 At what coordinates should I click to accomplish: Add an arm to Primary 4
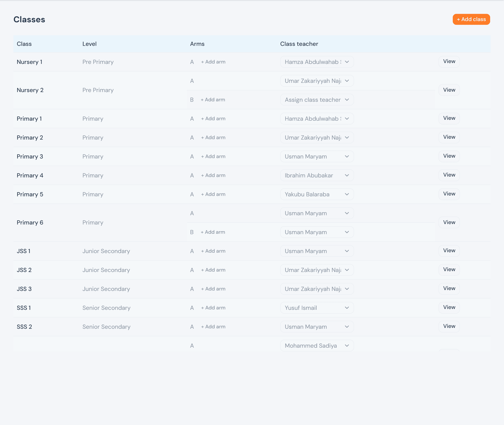(x=213, y=175)
